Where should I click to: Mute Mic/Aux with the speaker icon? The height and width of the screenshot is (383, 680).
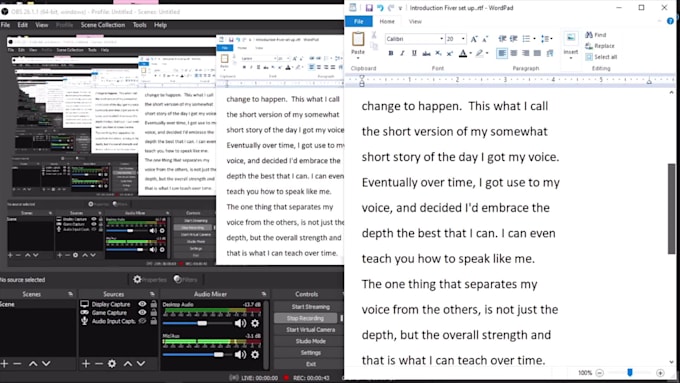(x=240, y=355)
